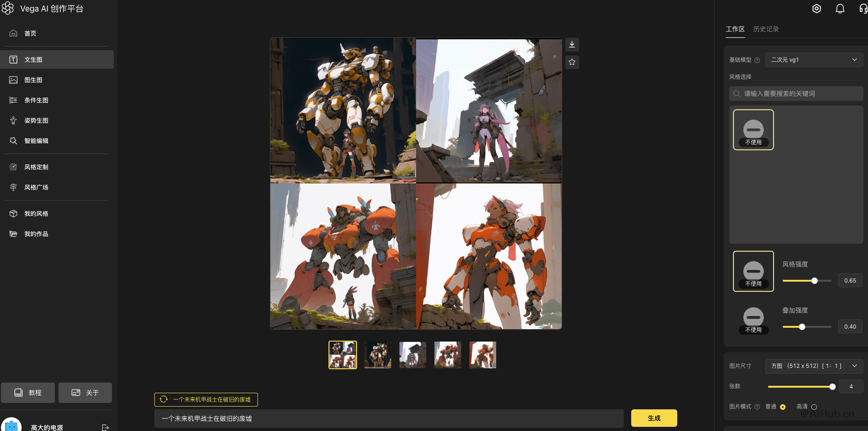Click help icon next to 基础模型
The width and height of the screenshot is (868, 431).
click(757, 60)
